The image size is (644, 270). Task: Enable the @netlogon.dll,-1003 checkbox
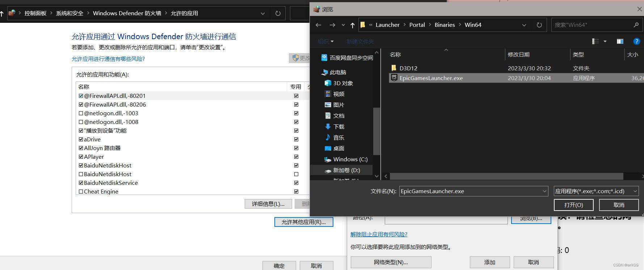[x=81, y=113]
